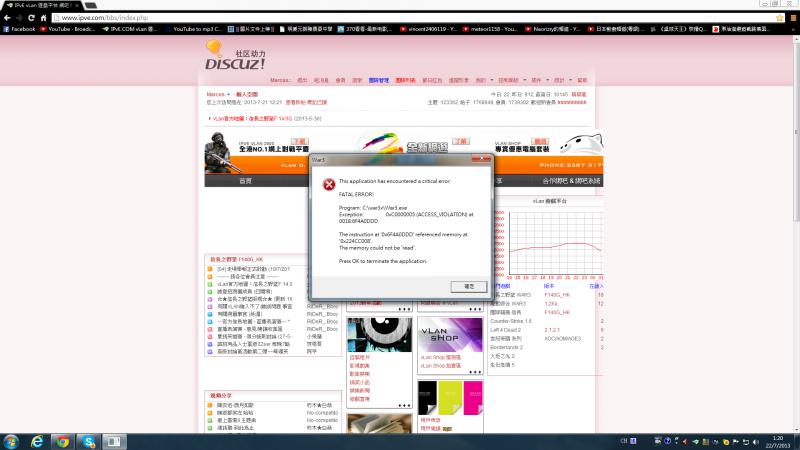Click Borderlands 2 in game list
800x450 pixels.
pos(507,347)
